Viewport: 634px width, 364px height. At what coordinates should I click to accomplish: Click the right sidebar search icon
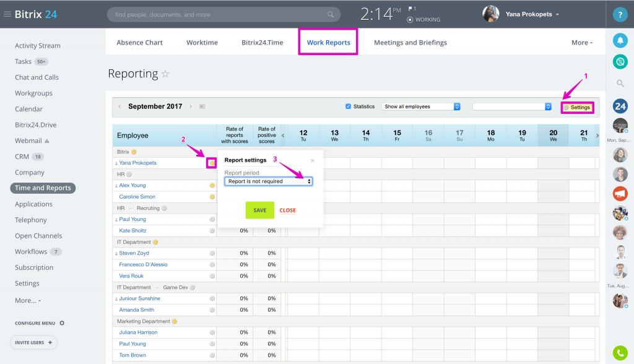(620, 84)
